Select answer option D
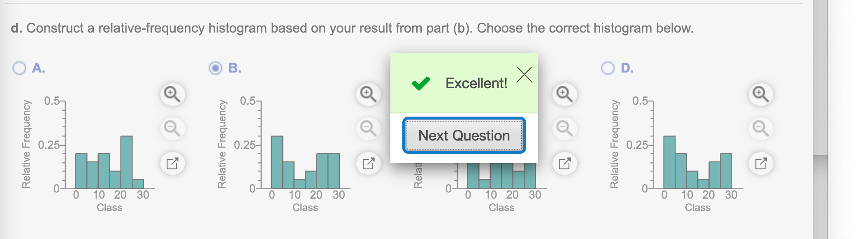Viewport: 868px width, 239px height. click(608, 68)
